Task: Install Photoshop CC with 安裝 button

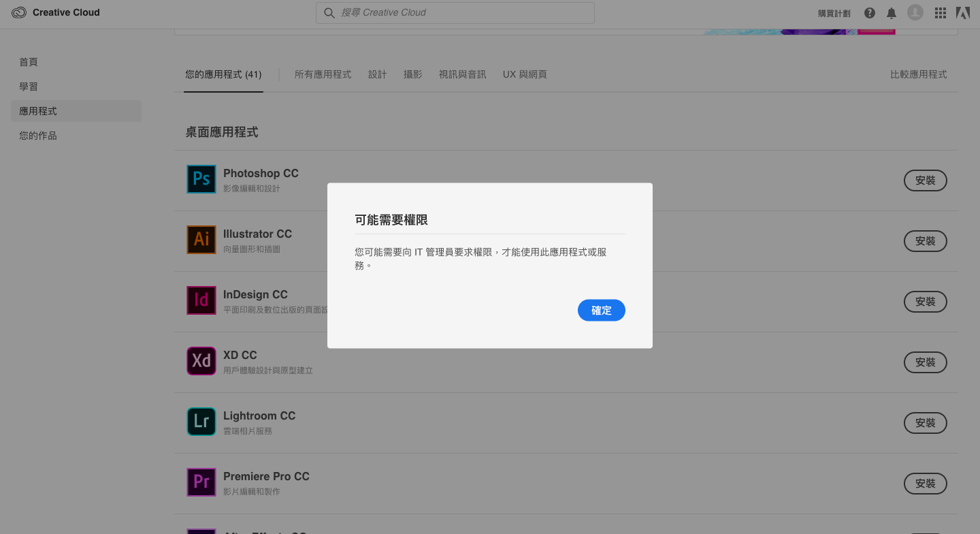Action: [x=926, y=180]
